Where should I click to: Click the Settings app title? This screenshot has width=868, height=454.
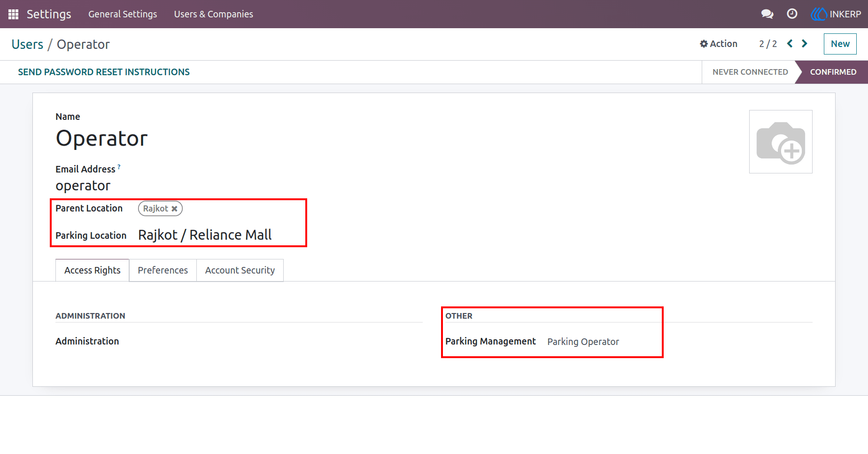click(x=49, y=14)
